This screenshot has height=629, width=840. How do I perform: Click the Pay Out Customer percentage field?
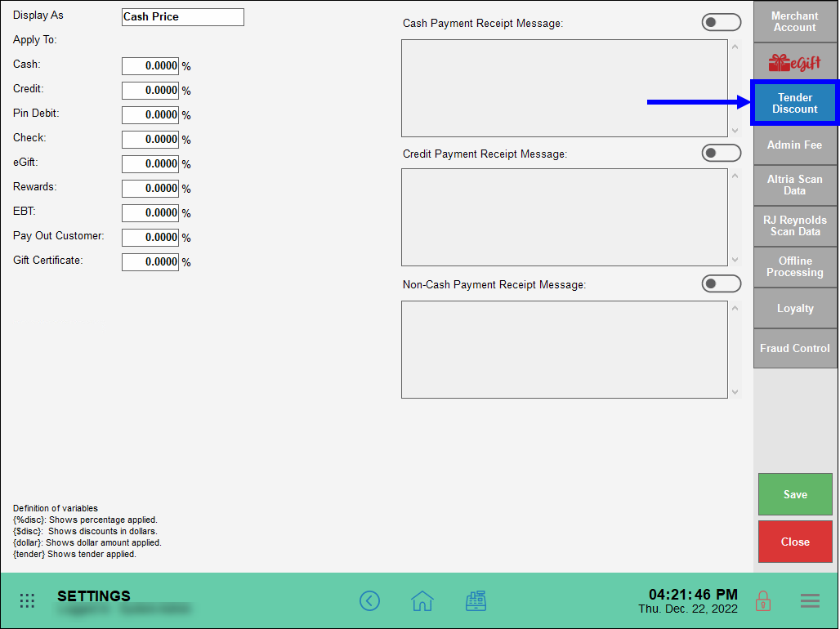click(150, 238)
